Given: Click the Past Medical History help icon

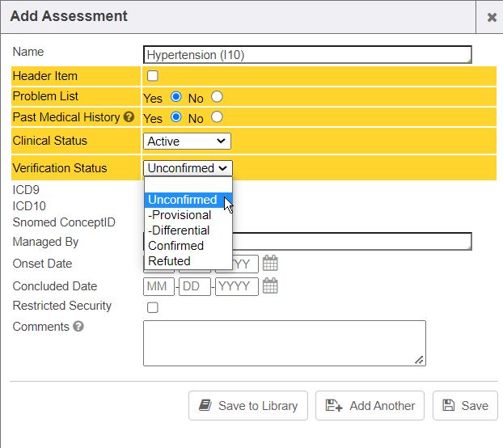Looking at the screenshot, I should (128, 118).
